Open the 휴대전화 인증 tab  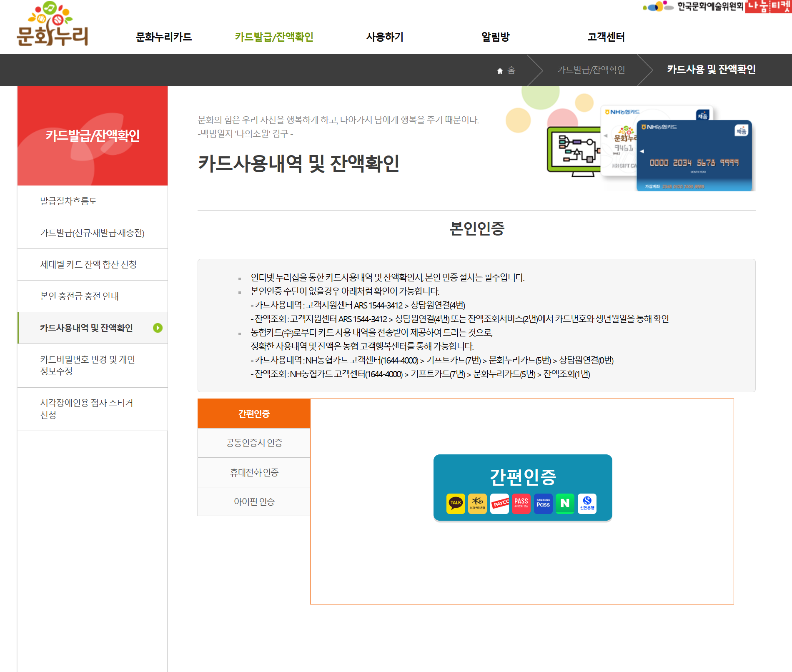coord(253,472)
